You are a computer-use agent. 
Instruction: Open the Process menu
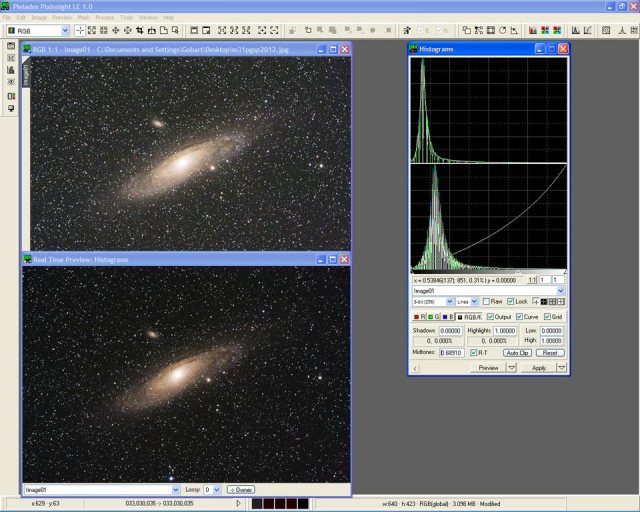tap(104, 17)
